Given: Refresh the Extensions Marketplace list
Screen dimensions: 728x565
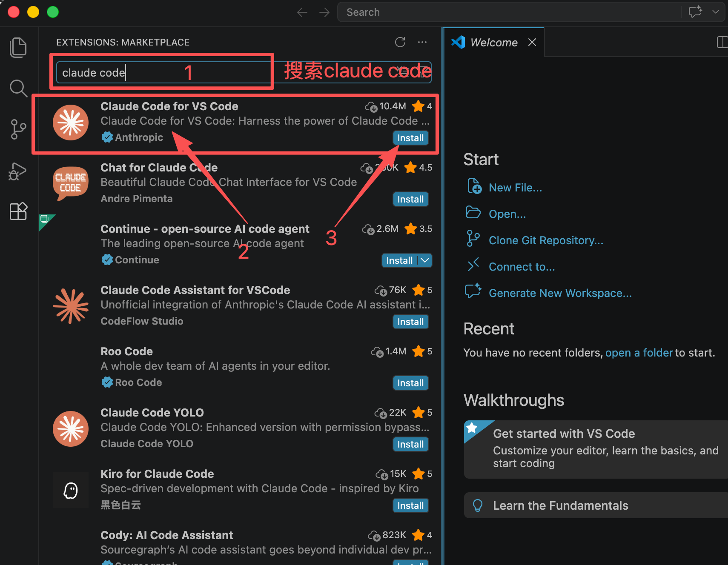Looking at the screenshot, I should (400, 42).
